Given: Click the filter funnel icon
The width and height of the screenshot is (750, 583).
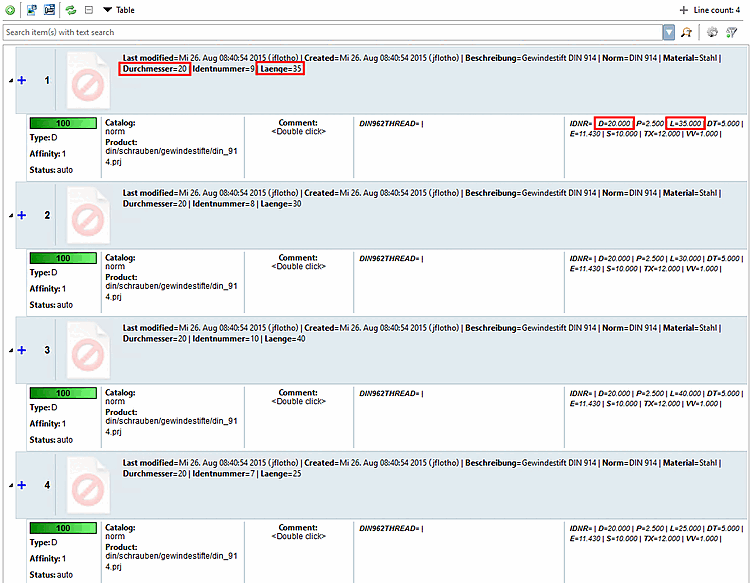Looking at the screenshot, I should tap(731, 32).
